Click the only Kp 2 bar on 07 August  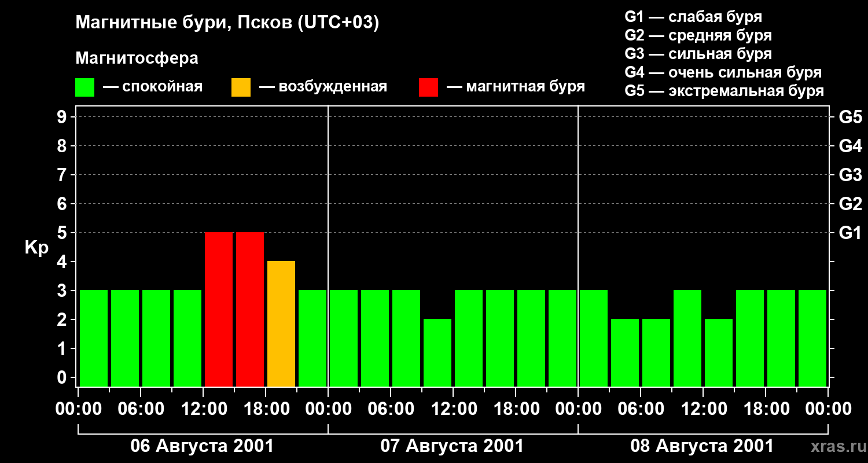[437, 352]
